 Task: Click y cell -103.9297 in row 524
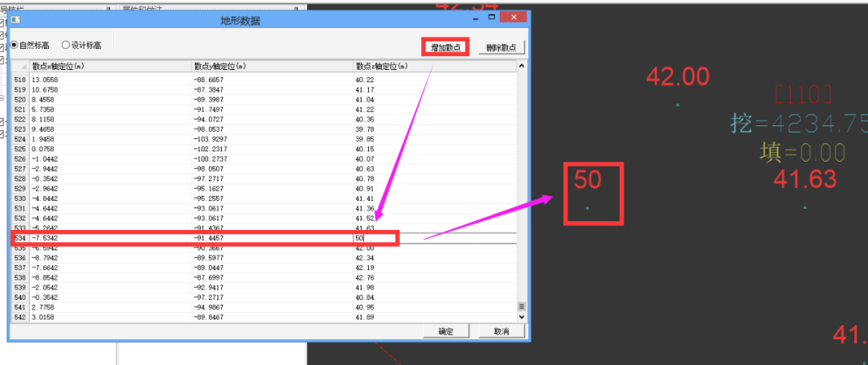tap(272, 139)
